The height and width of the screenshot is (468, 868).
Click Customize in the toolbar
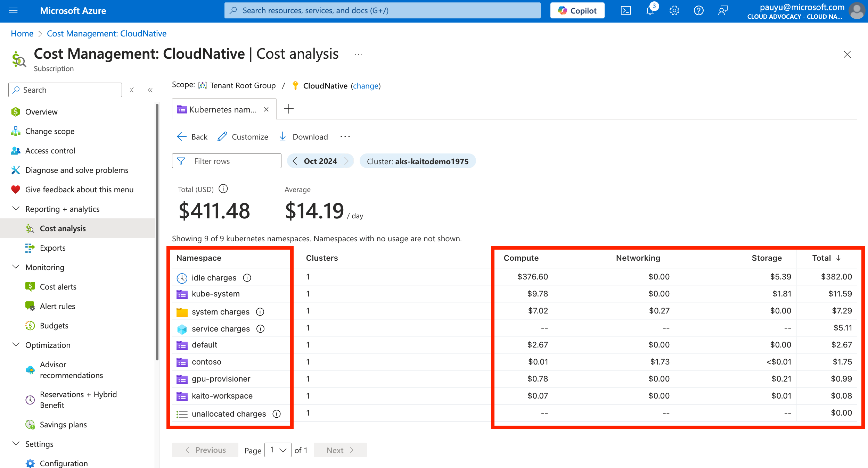pyautogui.click(x=243, y=137)
